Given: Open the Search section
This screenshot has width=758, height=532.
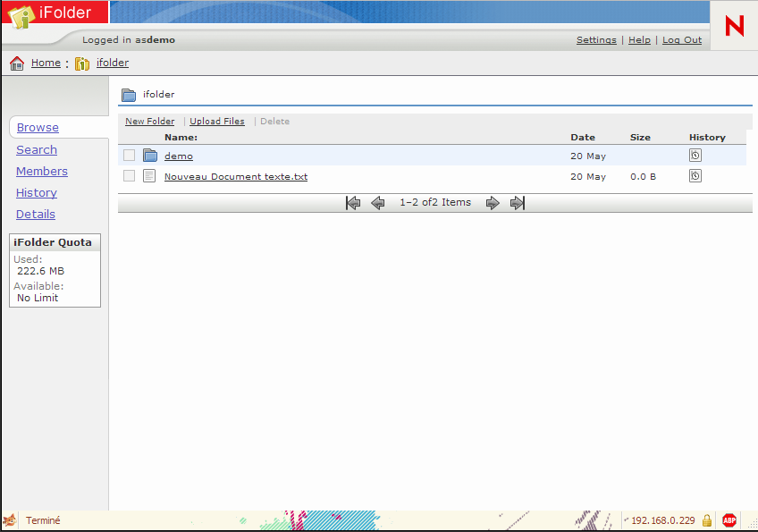Looking at the screenshot, I should [x=37, y=150].
